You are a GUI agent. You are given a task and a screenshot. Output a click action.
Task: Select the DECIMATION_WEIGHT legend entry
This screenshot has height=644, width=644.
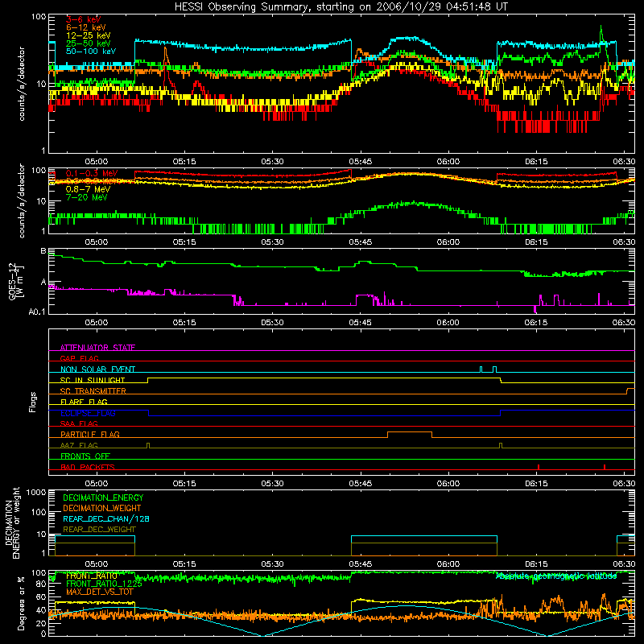pyautogui.click(x=102, y=508)
